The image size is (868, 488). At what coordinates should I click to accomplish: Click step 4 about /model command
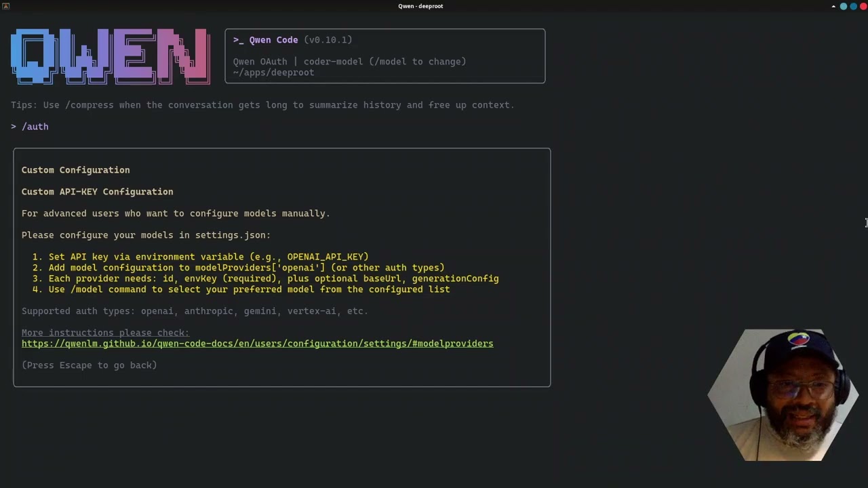(x=241, y=289)
